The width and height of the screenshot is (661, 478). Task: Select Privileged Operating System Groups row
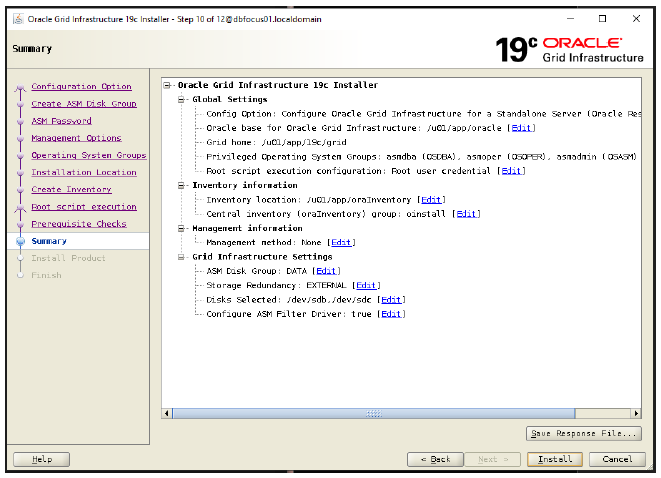click(421, 157)
